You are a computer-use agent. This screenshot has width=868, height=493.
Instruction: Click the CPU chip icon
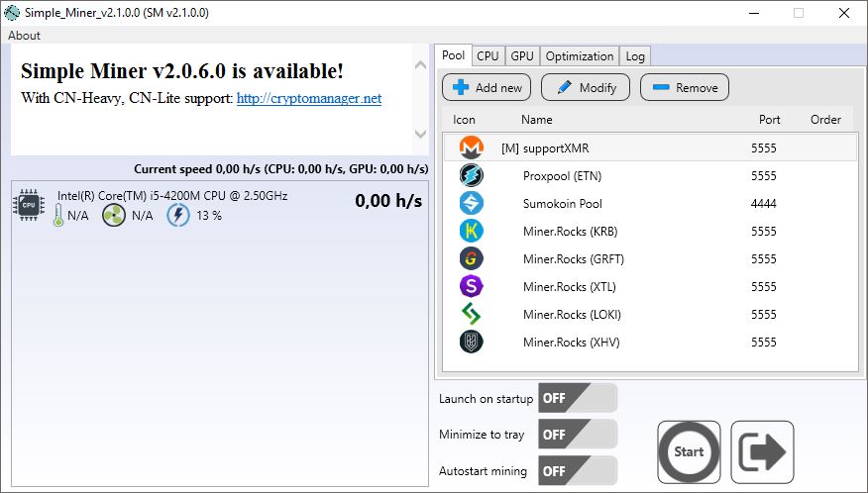pyautogui.click(x=29, y=205)
